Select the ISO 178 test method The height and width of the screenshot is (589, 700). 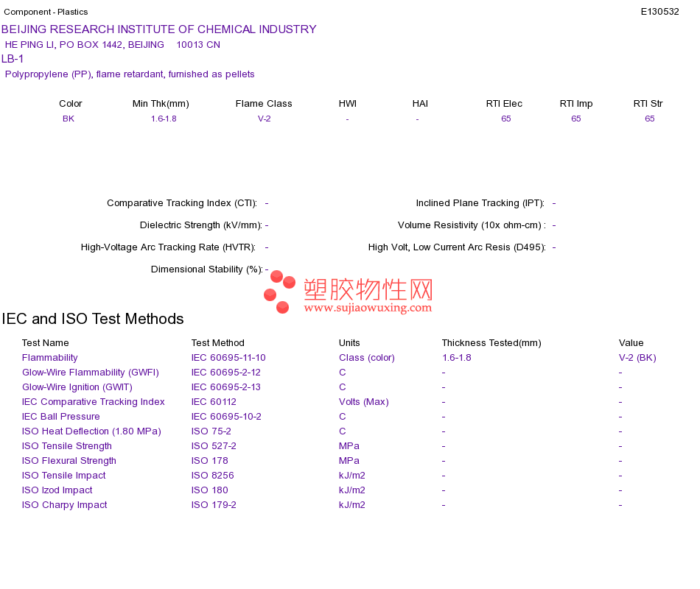tap(210, 461)
